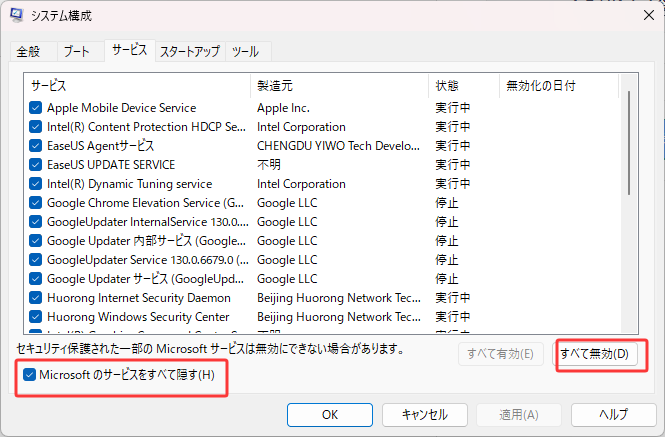Go to the スタートアップ tab

(190, 52)
